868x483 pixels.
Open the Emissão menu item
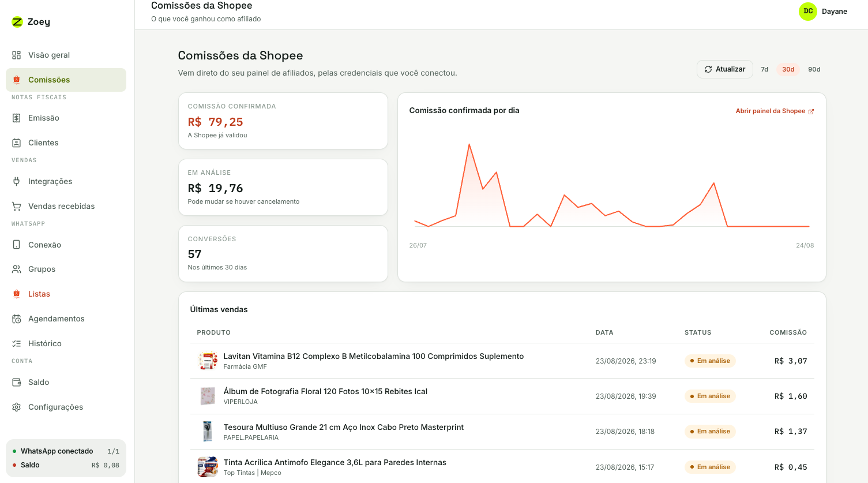pyautogui.click(x=66, y=118)
